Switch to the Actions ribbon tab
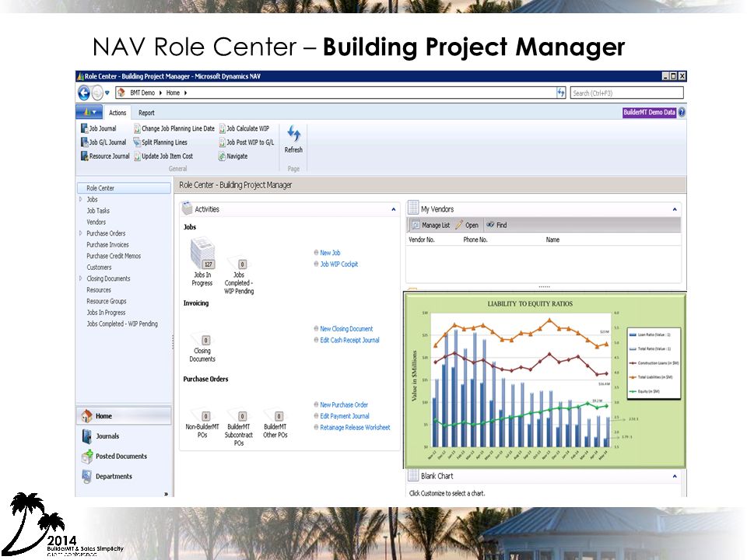747x560 pixels. tap(117, 113)
